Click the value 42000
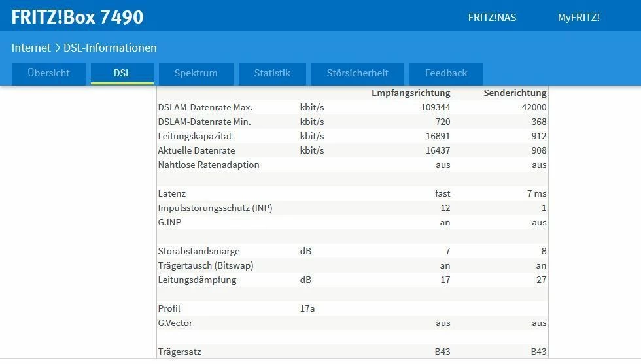The width and height of the screenshot is (641, 364). 534,107
